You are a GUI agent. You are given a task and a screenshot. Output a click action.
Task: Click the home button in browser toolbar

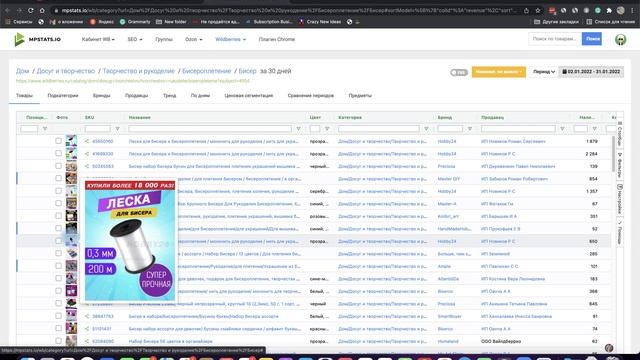[x=42, y=10]
